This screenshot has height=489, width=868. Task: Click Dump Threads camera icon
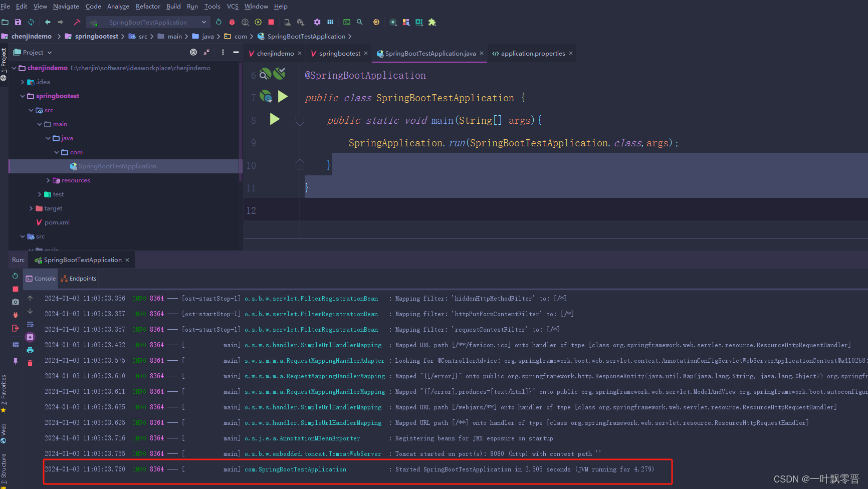pos(16,302)
